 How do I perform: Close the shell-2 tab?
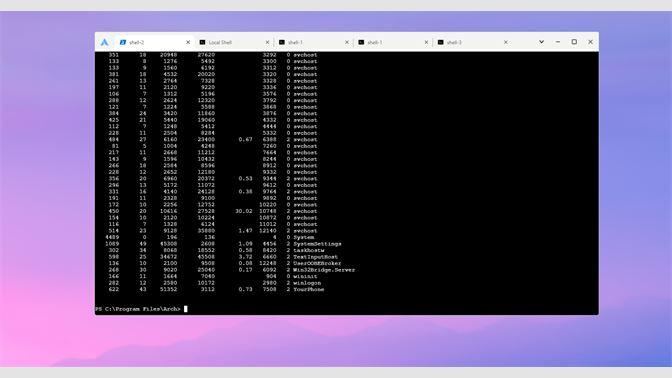tap(188, 42)
